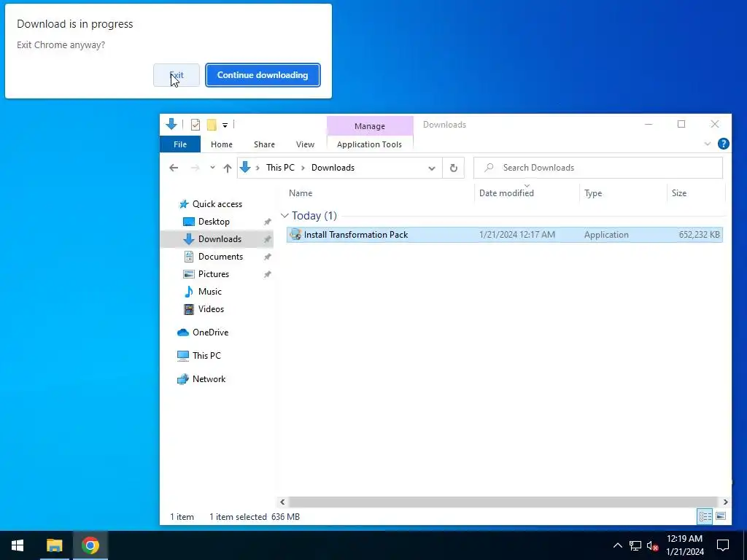Expand the address bar history dropdown
Viewport: 747px width, 560px height.
[432, 168]
